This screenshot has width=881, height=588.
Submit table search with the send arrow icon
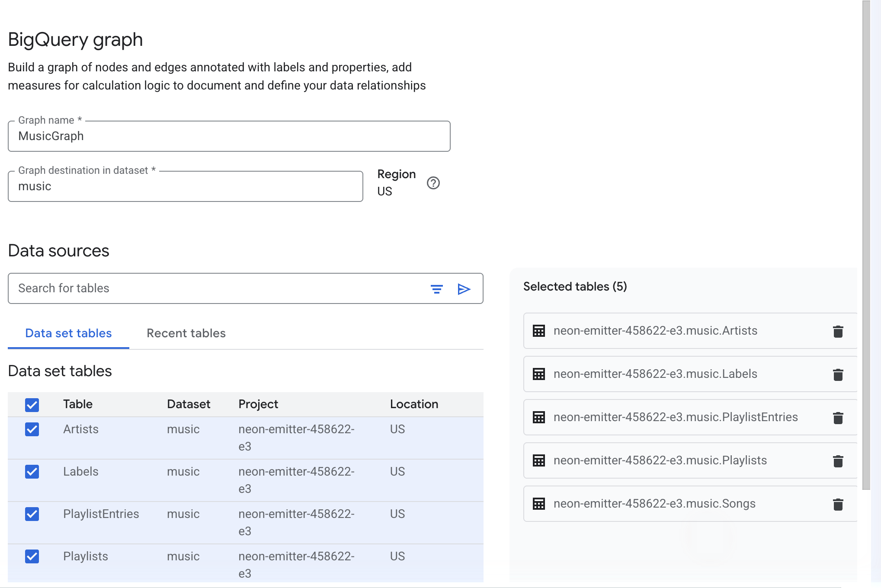[x=464, y=289]
